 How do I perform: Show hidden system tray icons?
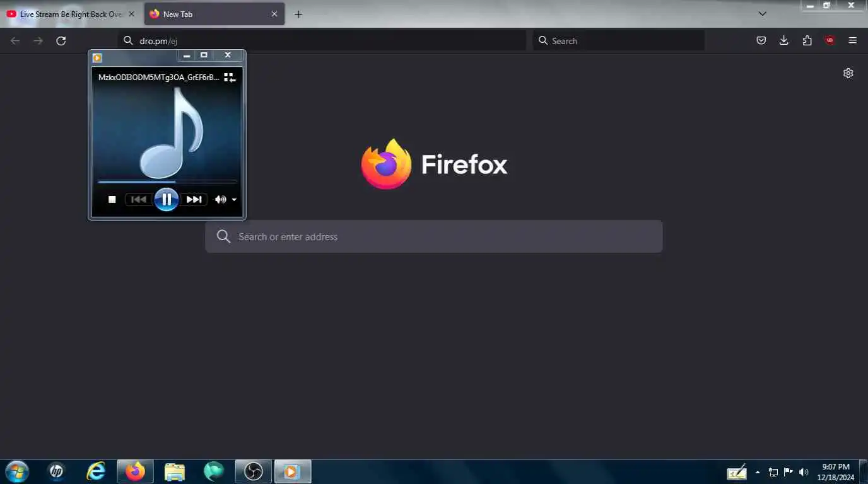[x=758, y=472]
